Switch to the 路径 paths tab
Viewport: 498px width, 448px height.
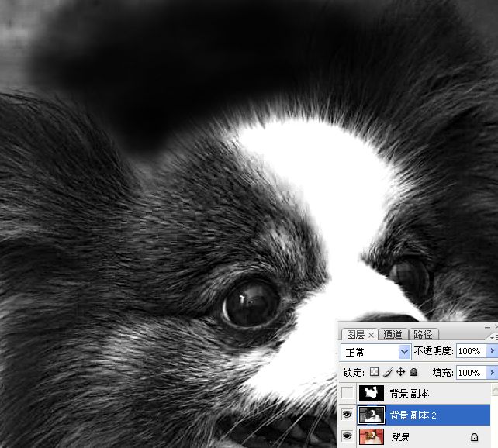click(x=423, y=335)
